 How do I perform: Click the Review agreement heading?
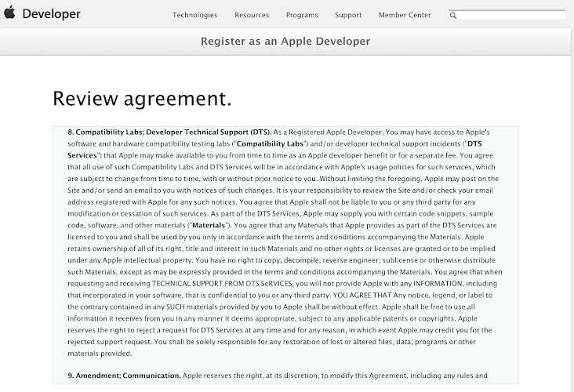tap(142, 99)
